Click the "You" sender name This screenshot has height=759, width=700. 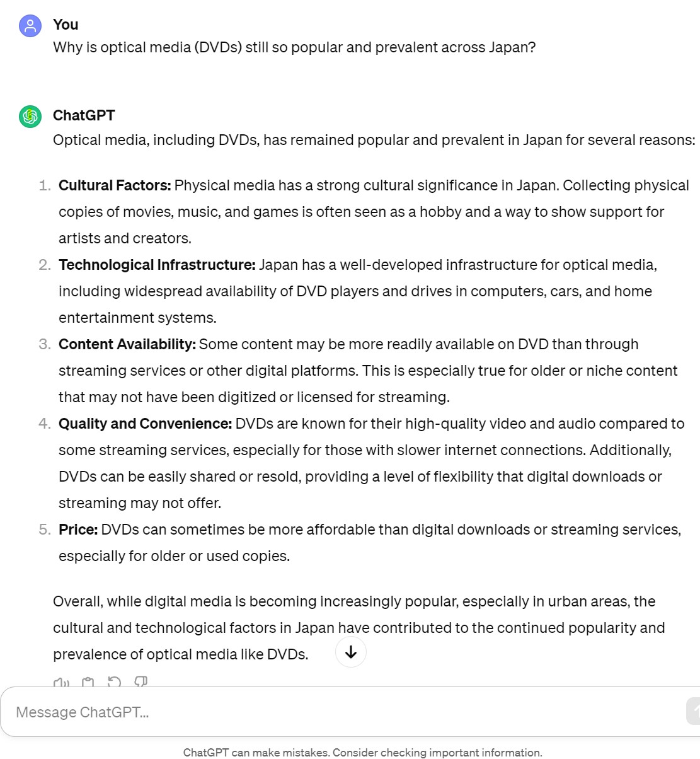click(x=66, y=25)
